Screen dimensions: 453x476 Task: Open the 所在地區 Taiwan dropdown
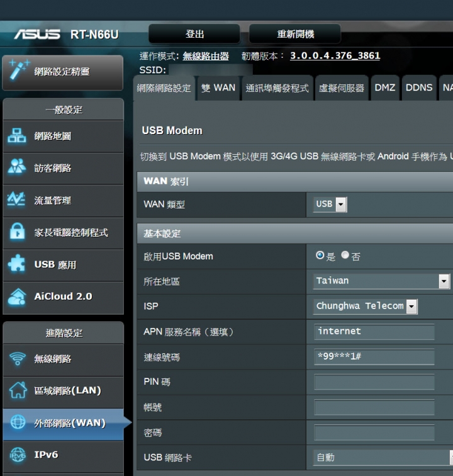click(382, 281)
